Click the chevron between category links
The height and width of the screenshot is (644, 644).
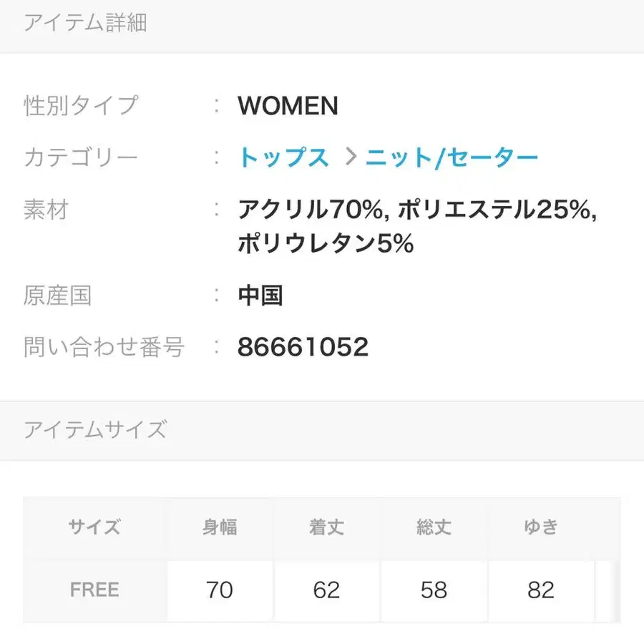pyautogui.click(x=351, y=158)
